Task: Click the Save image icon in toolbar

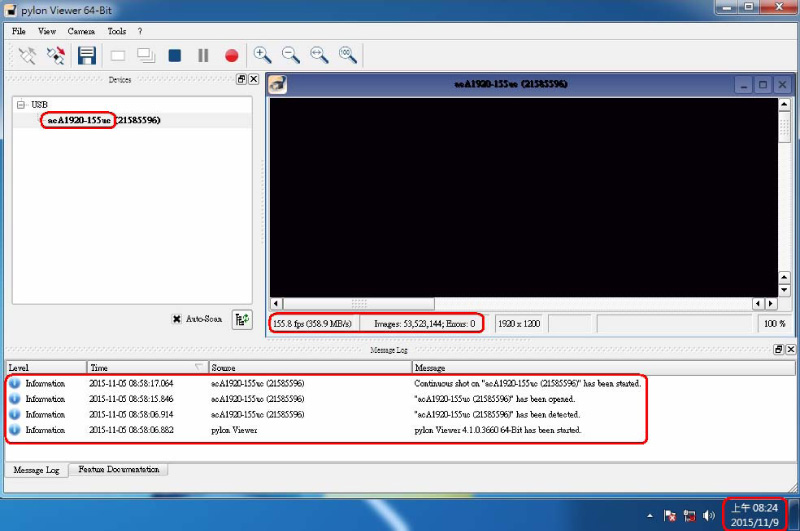Action: pos(87,56)
